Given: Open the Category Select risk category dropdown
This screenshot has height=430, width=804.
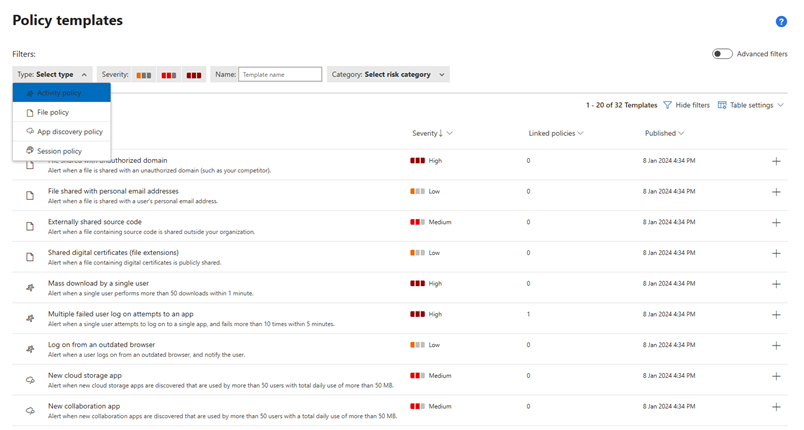Looking at the screenshot, I should [x=388, y=74].
